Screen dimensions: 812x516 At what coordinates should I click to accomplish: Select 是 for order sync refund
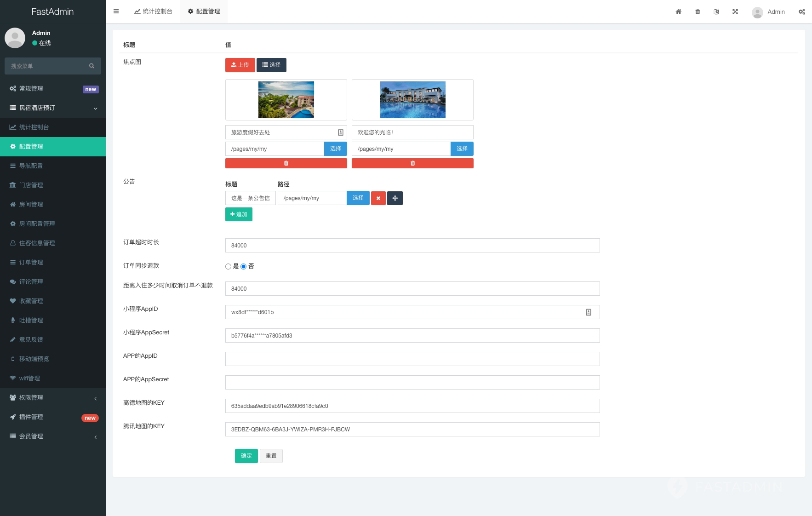(228, 267)
